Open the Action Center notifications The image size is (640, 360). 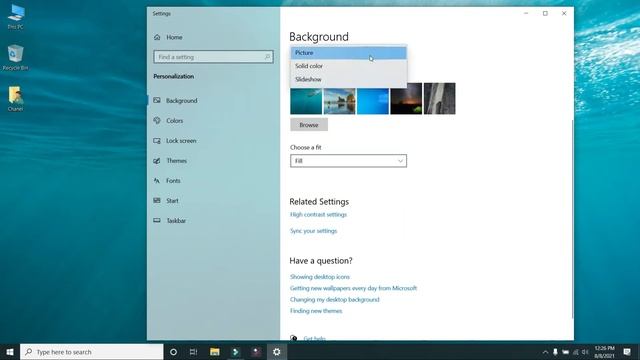[627, 352]
